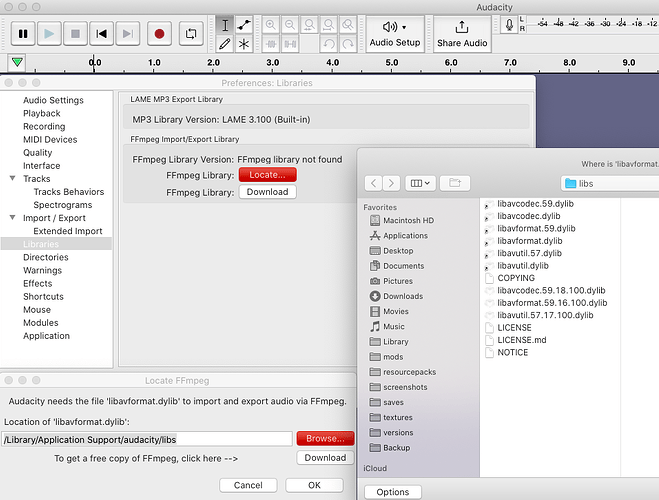Select Playback in preferences list
659x500 pixels.
pos(42,113)
